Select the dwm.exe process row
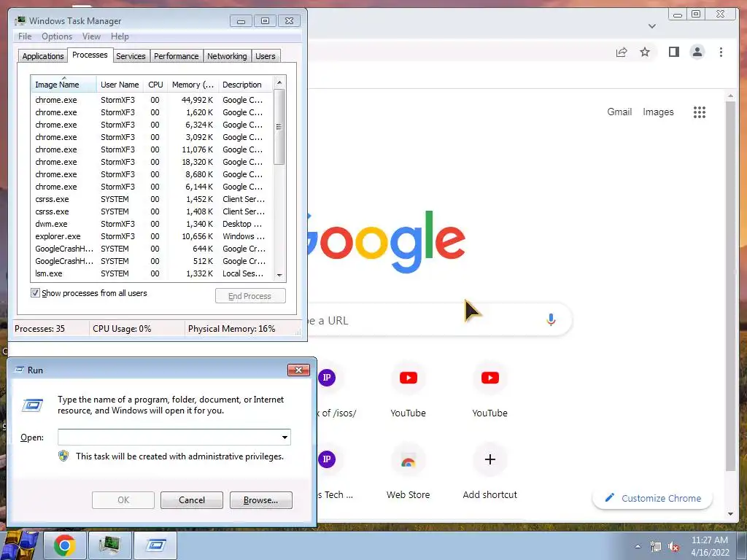 [x=152, y=224]
